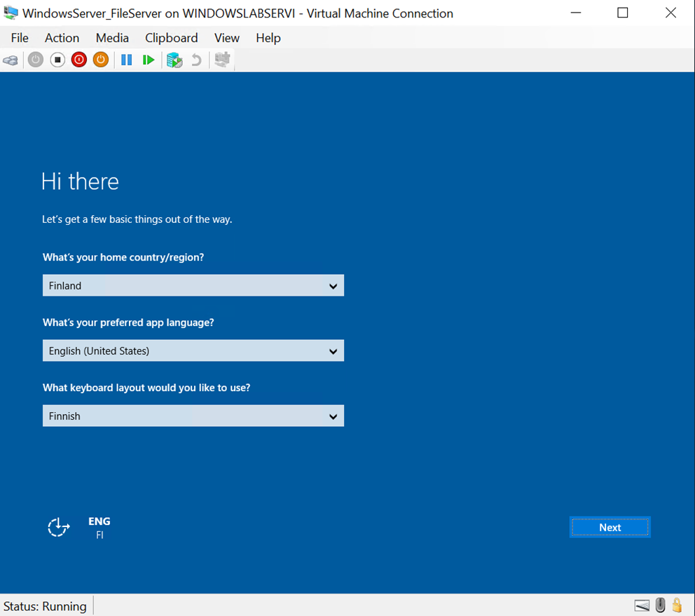The image size is (695, 616).
Task: Click the Next button
Action: 609,527
